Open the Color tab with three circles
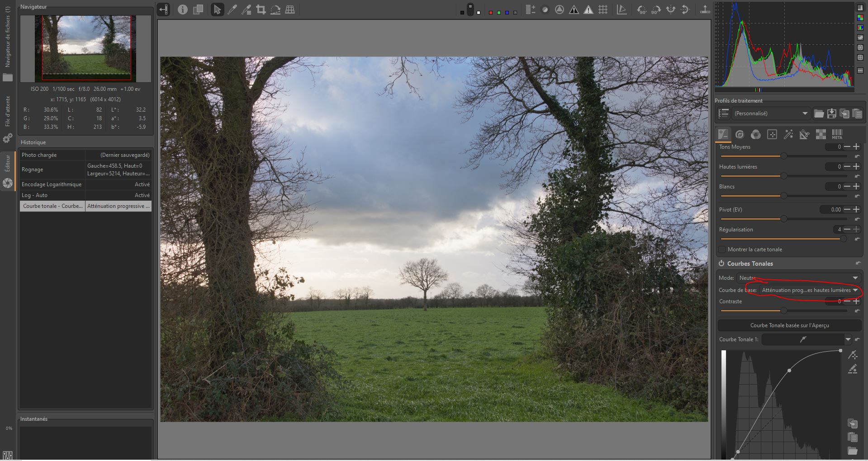 [x=755, y=134]
